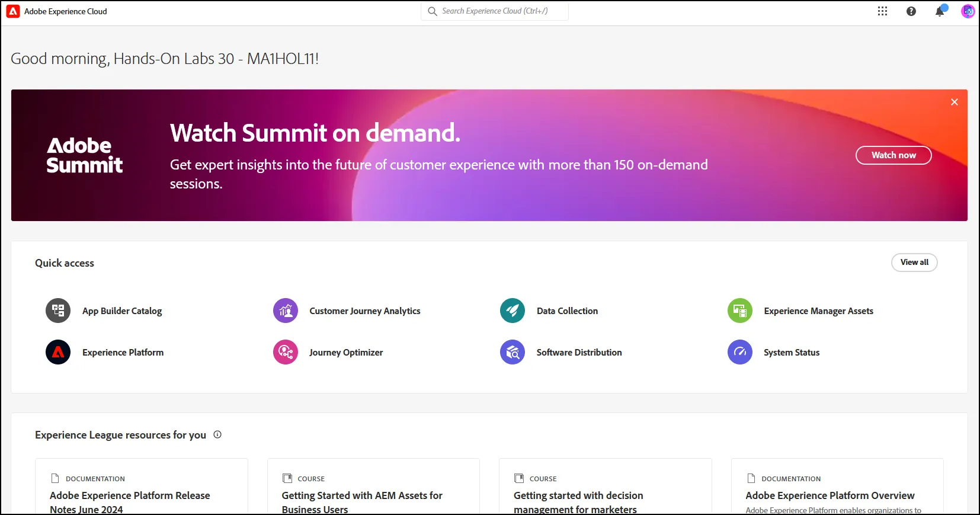This screenshot has height=515, width=980.
Task: Open the Experience Manager Assets link
Action: [818, 311]
